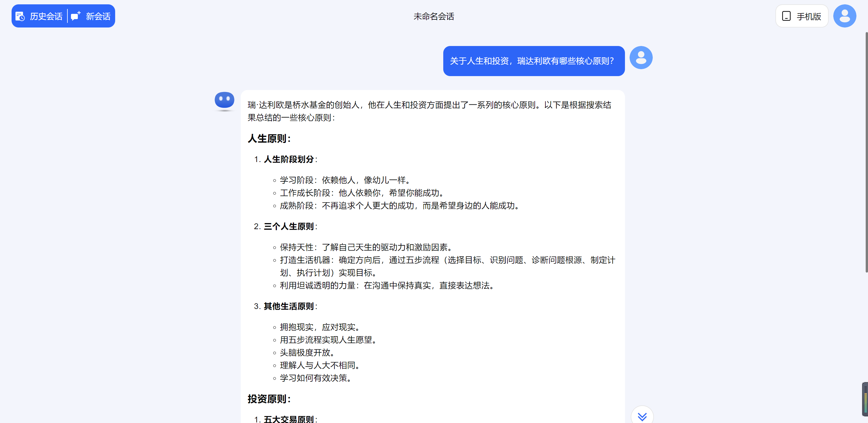Click the 三个人生原则 list item title
The height and width of the screenshot is (423, 868).
289,226
